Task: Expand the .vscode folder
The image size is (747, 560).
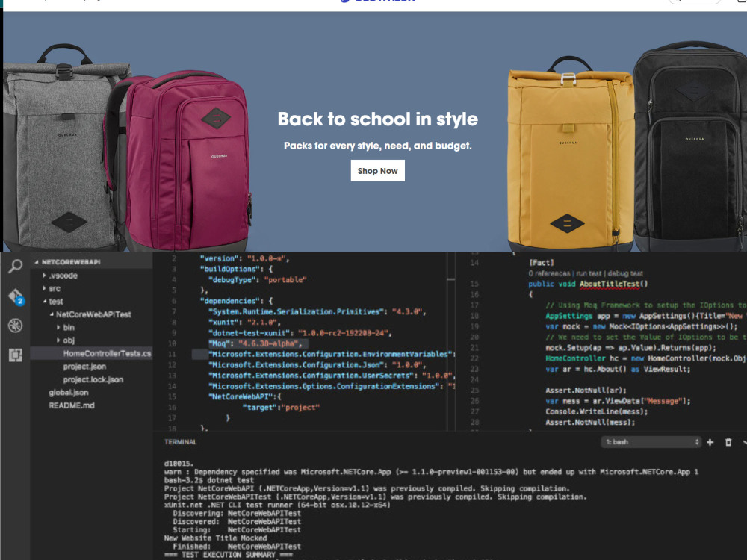Action: pyautogui.click(x=60, y=276)
